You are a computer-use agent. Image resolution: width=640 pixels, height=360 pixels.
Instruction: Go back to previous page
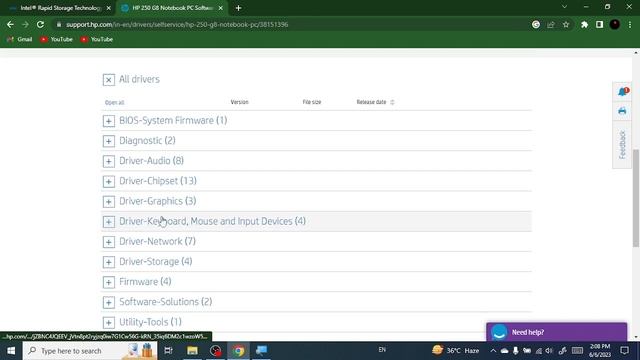(x=10, y=24)
